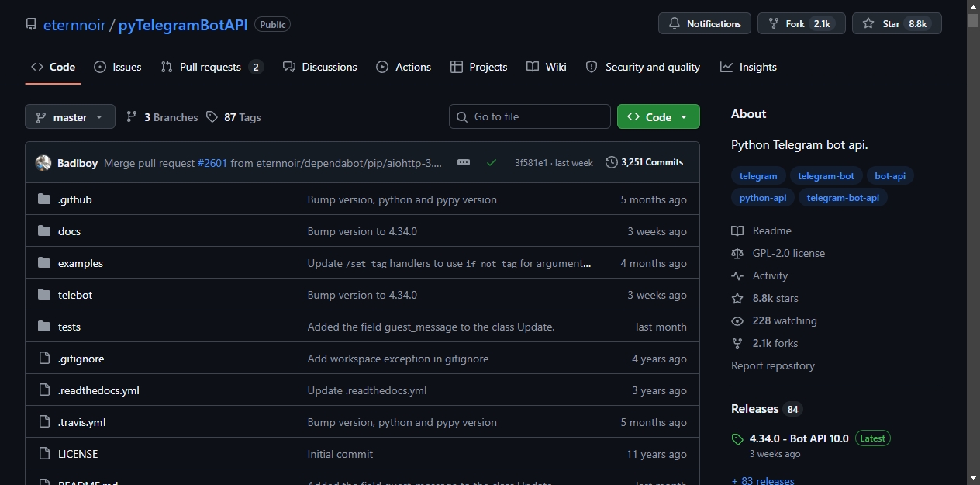Select the python-api topic tag
Image resolution: width=980 pixels, height=485 pixels.
coord(763,198)
